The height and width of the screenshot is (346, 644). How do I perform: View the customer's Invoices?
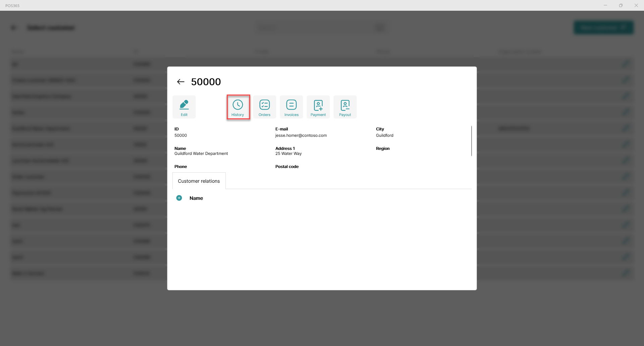click(x=291, y=107)
